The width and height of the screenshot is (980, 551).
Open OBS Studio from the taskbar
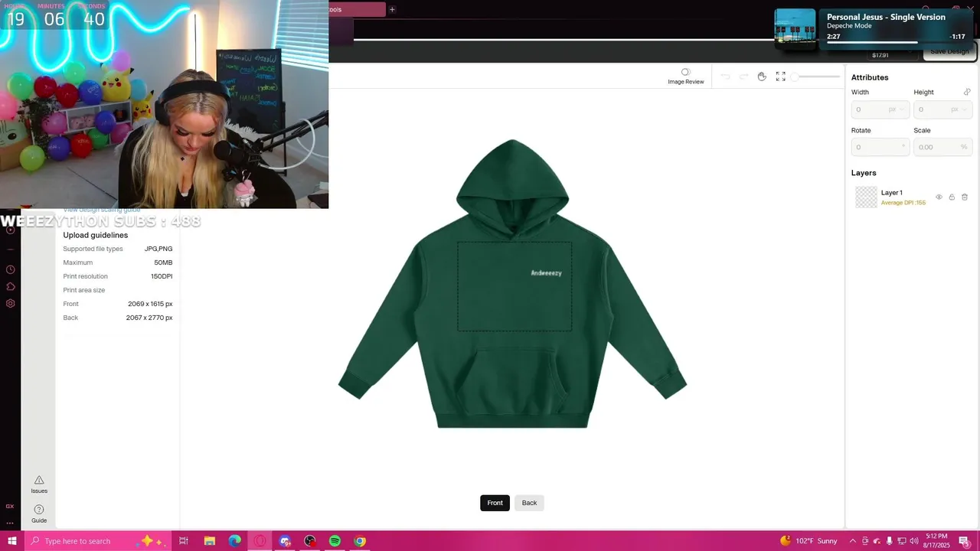coord(310,541)
